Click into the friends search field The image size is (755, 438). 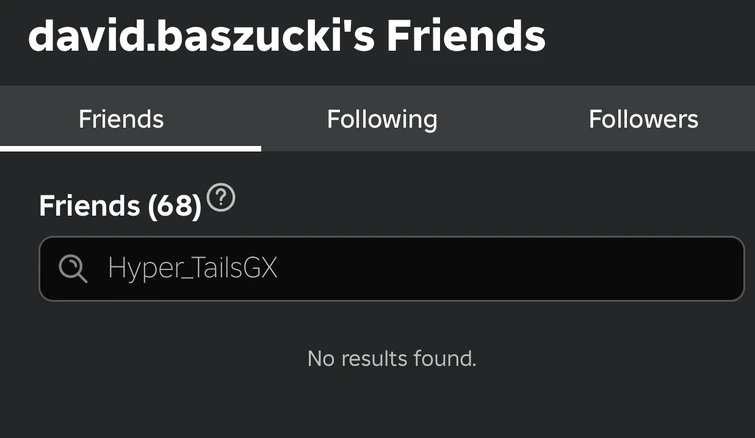(x=400, y=268)
